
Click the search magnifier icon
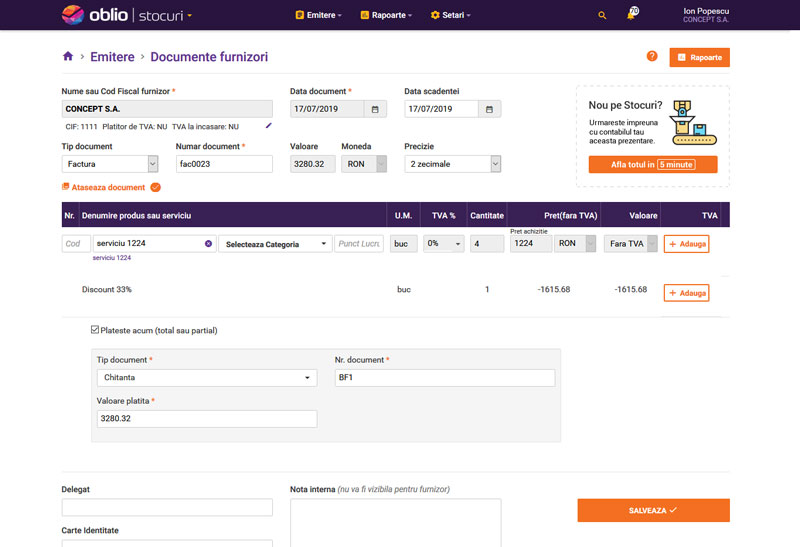(601, 16)
